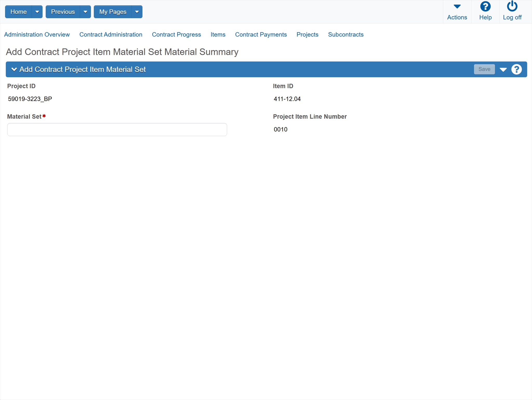Click the Home button
This screenshot has width=532, height=400.
pos(18,12)
